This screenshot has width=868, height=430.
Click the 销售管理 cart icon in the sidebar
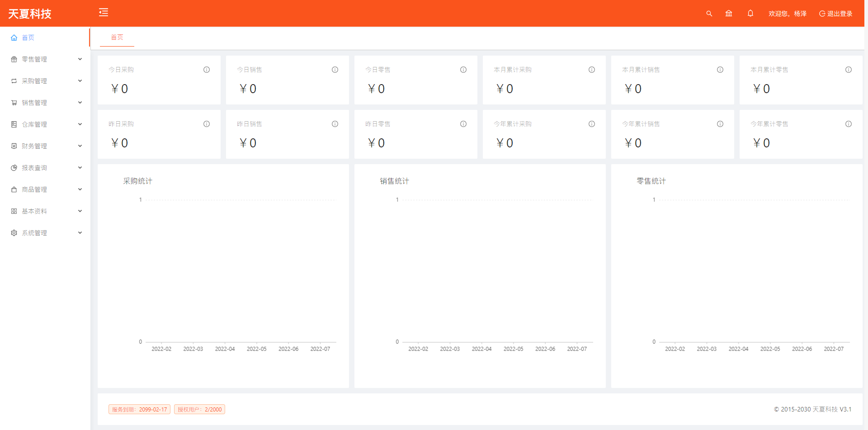point(14,103)
